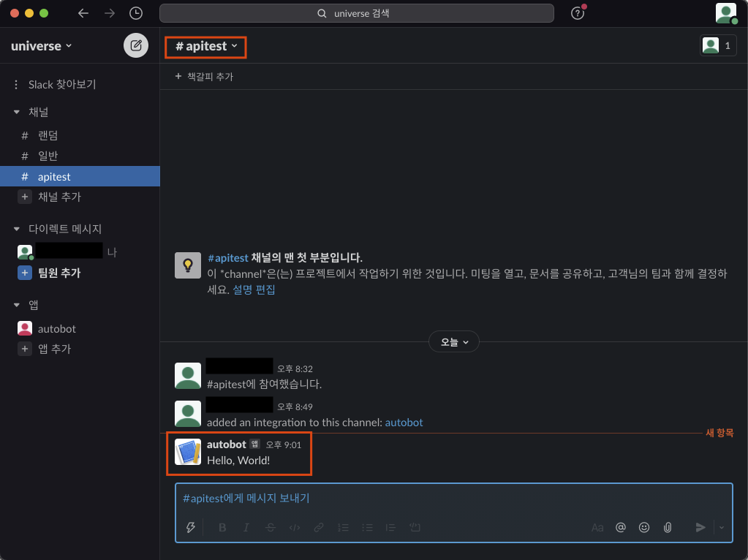
Task: Click the 오후 9:01 timestamp
Action: tap(284, 445)
